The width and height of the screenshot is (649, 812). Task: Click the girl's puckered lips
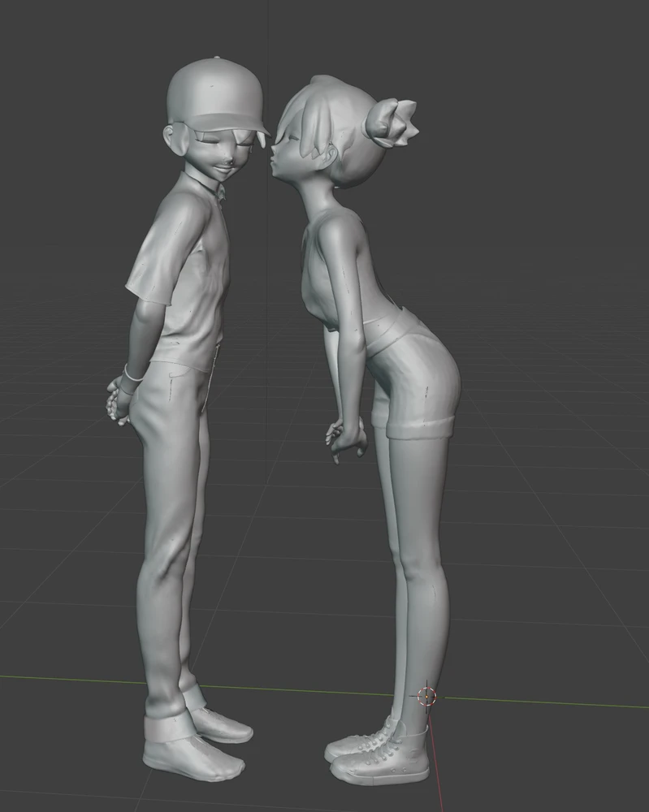click(278, 155)
